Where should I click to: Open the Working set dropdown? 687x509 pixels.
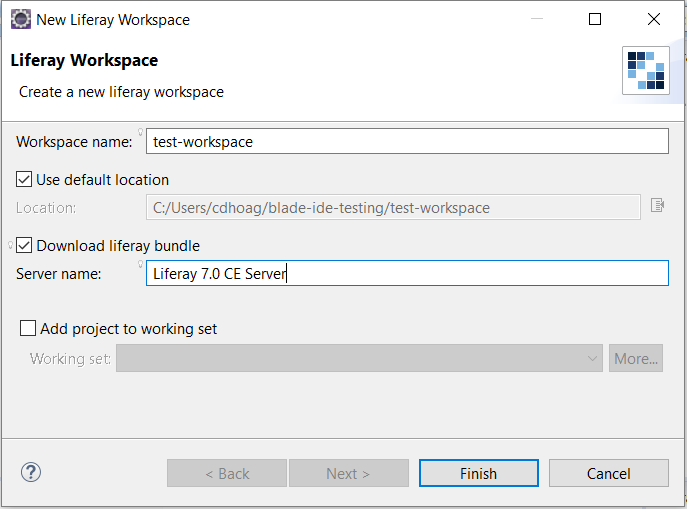(359, 358)
